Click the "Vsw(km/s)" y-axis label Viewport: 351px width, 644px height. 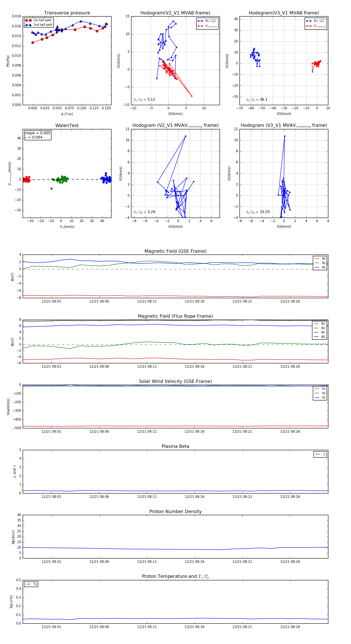point(8,407)
